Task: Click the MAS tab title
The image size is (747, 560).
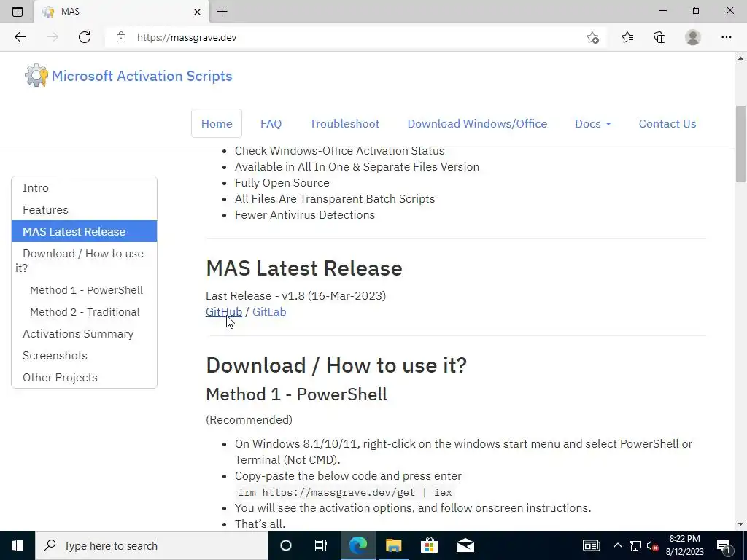Action: (70, 12)
